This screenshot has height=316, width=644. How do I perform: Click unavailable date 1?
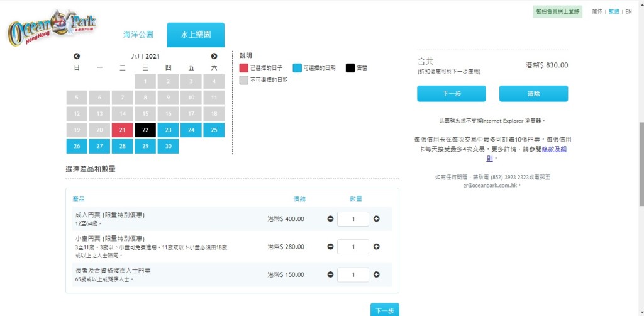[x=145, y=81]
